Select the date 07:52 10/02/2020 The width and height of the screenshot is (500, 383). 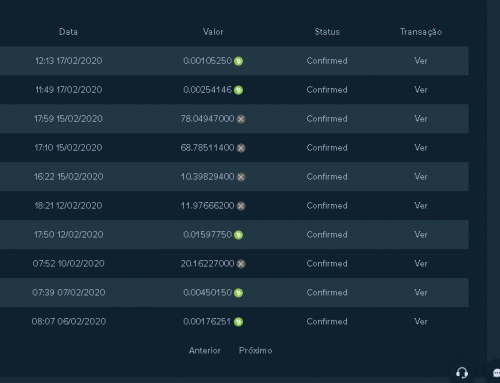tap(69, 264)
